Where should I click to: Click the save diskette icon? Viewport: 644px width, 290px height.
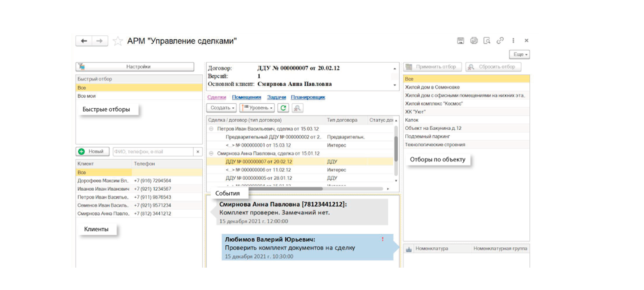tap(460, 41)
